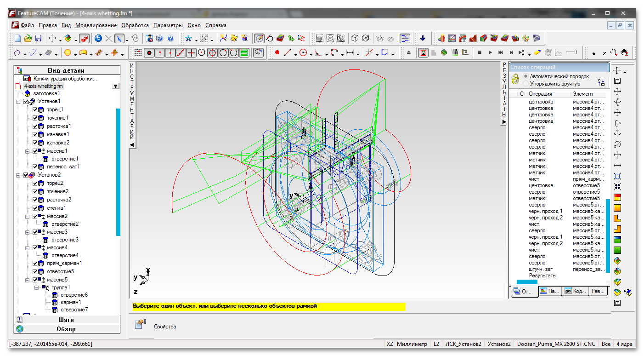Uncheck the торец1 feature checkbox
This screenshot has width=644, height=356.
[x=35, y=109]
